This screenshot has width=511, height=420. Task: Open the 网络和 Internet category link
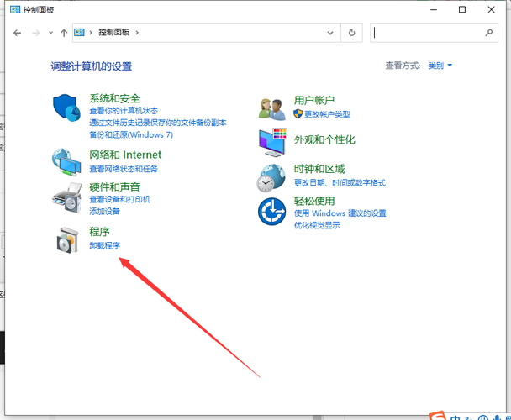pyautogui.click(x=125, y=155)
